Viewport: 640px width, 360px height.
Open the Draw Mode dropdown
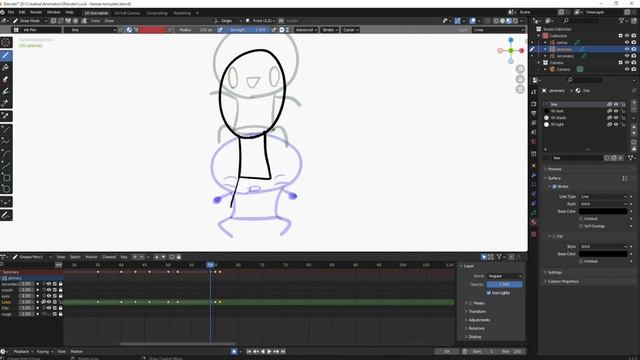click(x=30, y=21)
